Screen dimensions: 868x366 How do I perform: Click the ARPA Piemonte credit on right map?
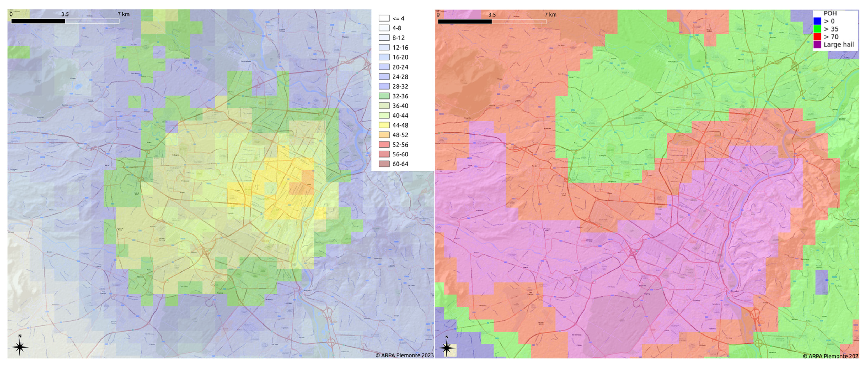pyautogui.click(x=831, y=356)
